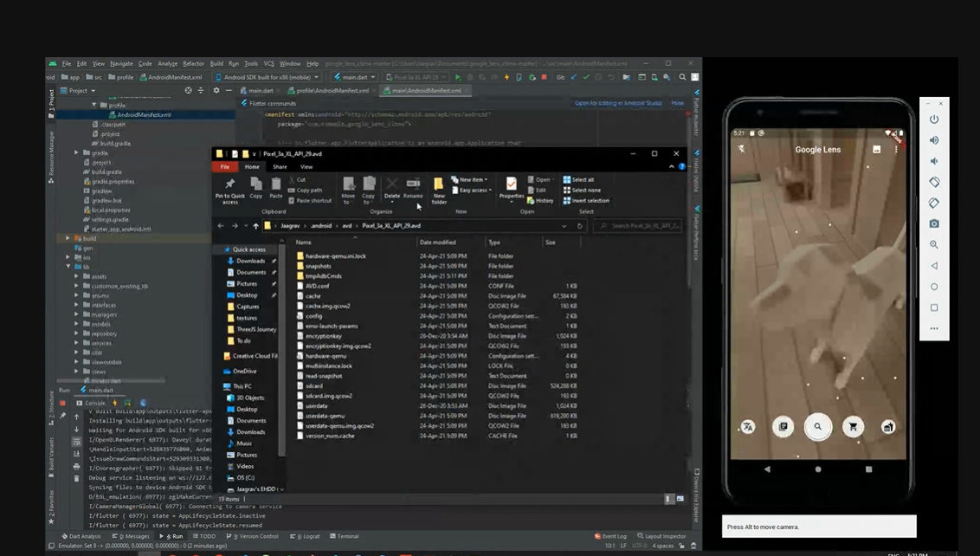
Task: Take an emulator screenshot with camera icon
Action: (x=934, y=224)
